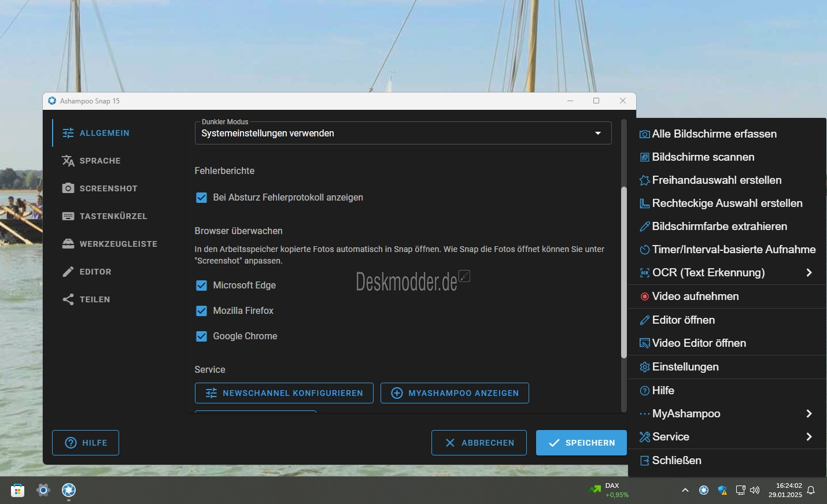827x504 pixels.
Task: Toggle the Mozilla Firefox checkbox
Action: tap(201, 311)
